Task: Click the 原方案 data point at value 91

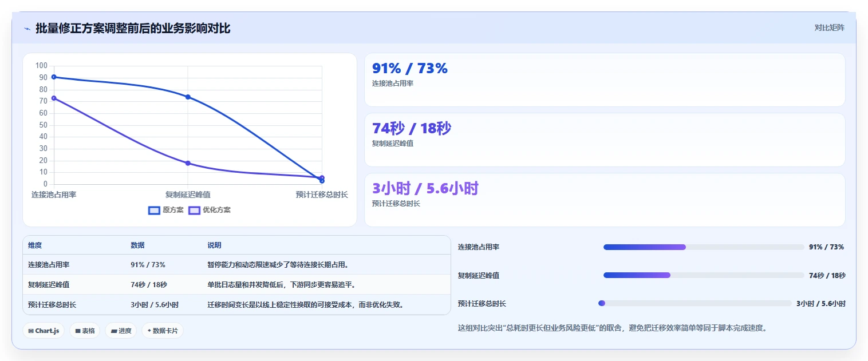Action: (54, 77)
